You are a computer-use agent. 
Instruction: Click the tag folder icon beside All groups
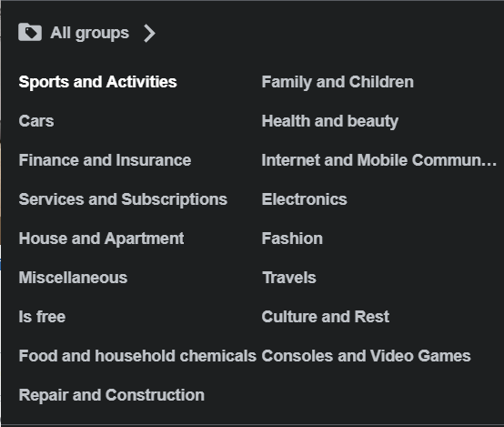click(30, 32)
